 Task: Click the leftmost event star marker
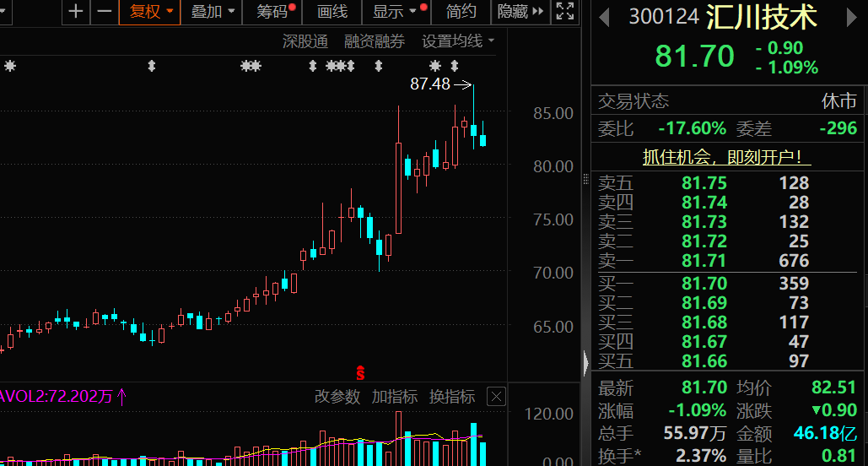point(10,67)
